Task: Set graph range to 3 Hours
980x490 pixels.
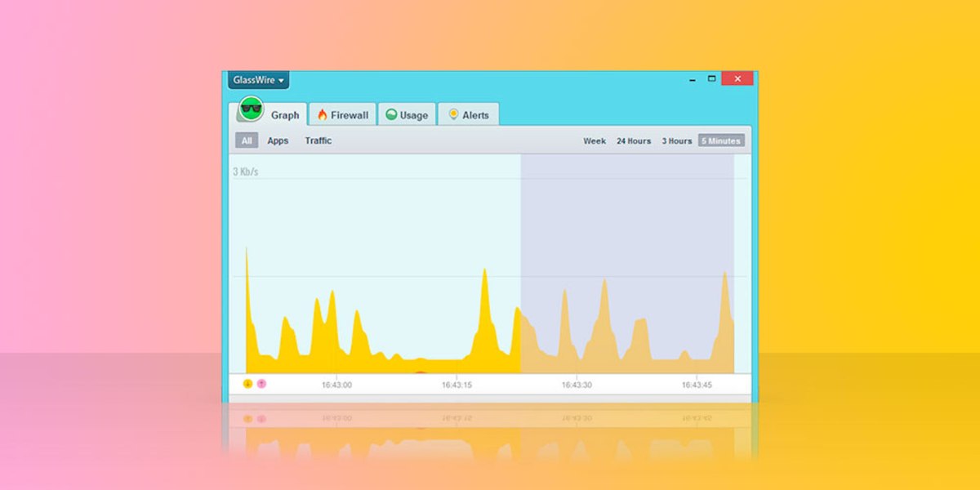Action: 677,141
